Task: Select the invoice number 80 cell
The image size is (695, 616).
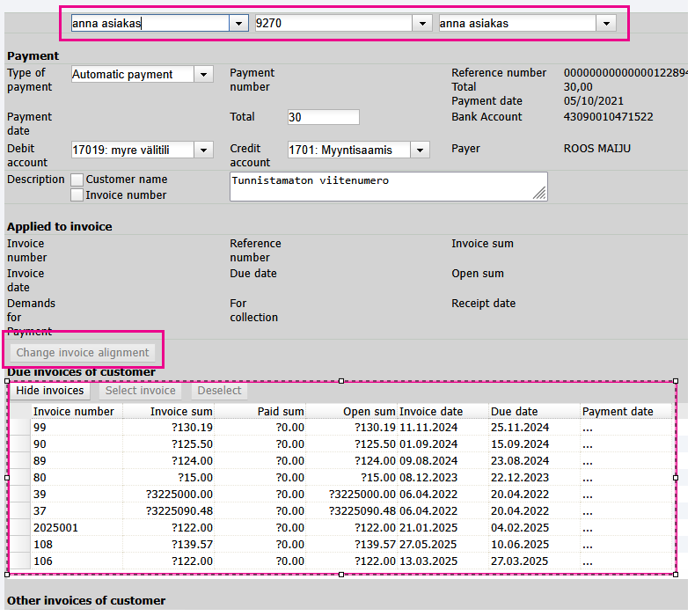Action: click(77, 478)
